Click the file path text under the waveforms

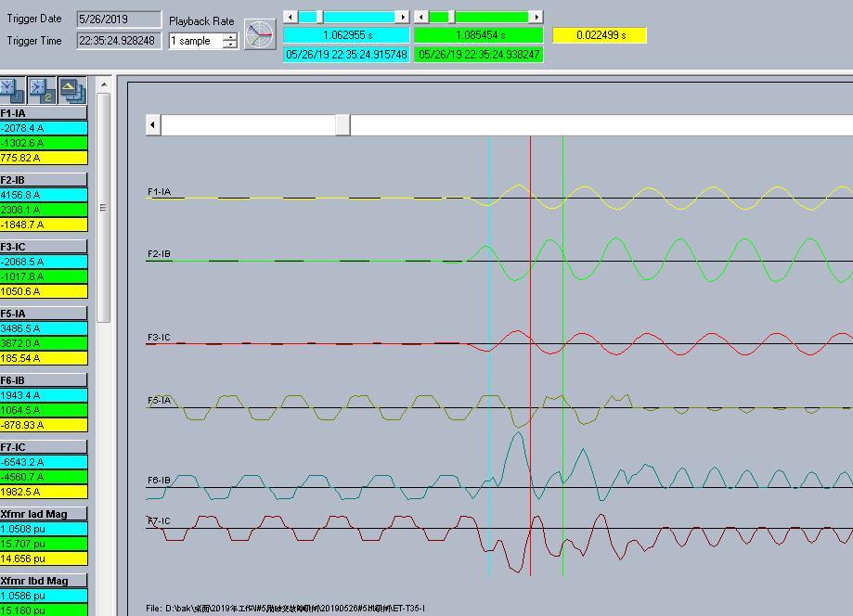pos(286,609)
